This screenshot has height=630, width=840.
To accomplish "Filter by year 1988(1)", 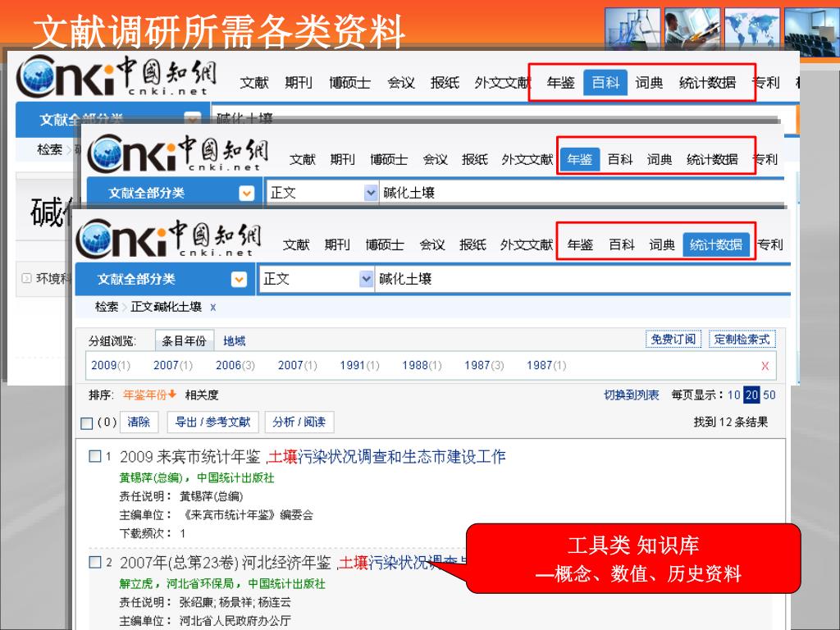I will click(x=422, y=365).
